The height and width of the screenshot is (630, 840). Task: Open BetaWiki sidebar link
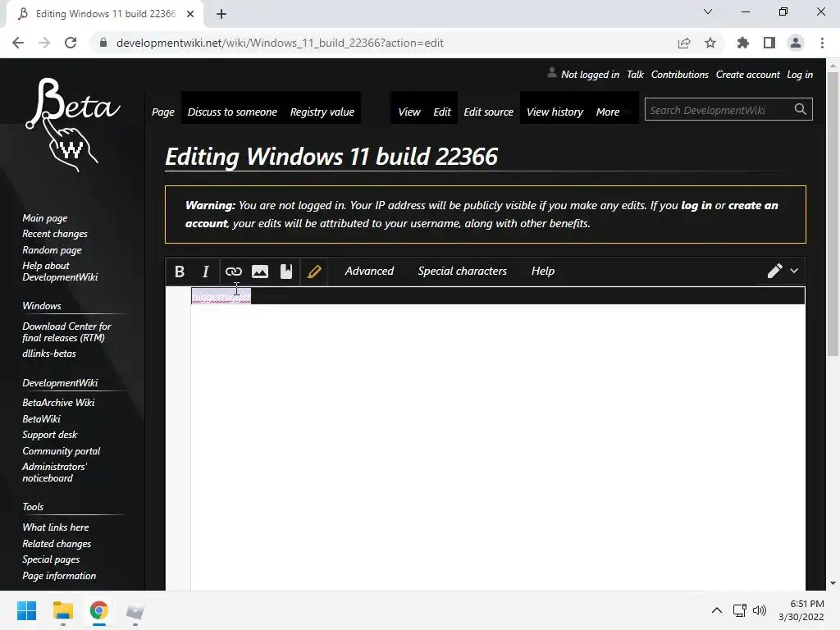[x=41, y=419]
